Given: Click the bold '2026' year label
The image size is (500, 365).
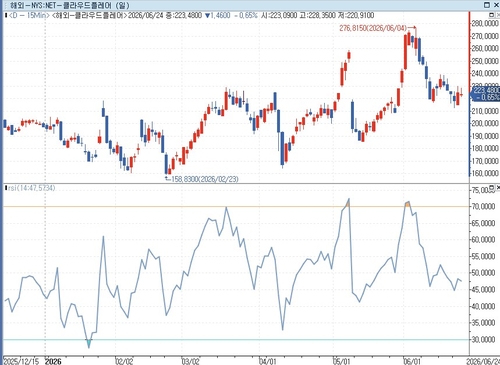Looking at the screenshot, I should [x=53, y=361].
